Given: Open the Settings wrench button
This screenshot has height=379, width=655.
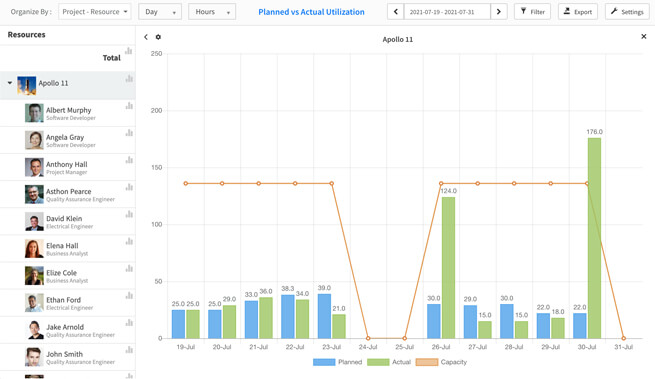Looking at the screenshot, I should pyautogui.click(x=627, y=12).
